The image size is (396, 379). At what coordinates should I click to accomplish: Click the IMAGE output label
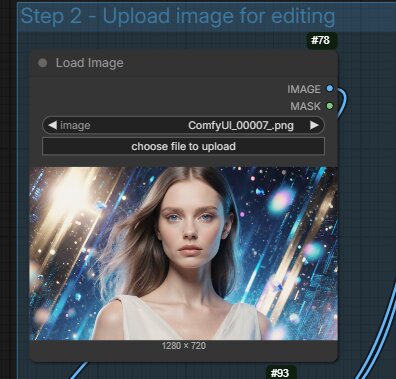pos(304,89)
